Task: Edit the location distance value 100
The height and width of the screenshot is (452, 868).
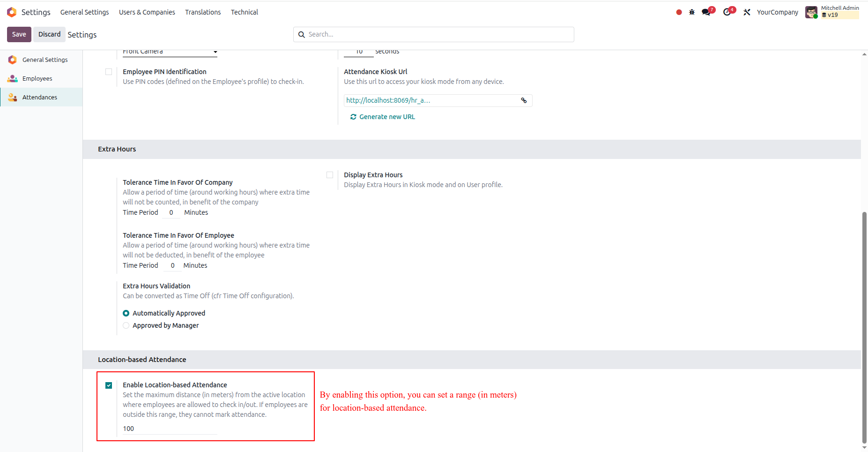Action: [x=170, y=429]
